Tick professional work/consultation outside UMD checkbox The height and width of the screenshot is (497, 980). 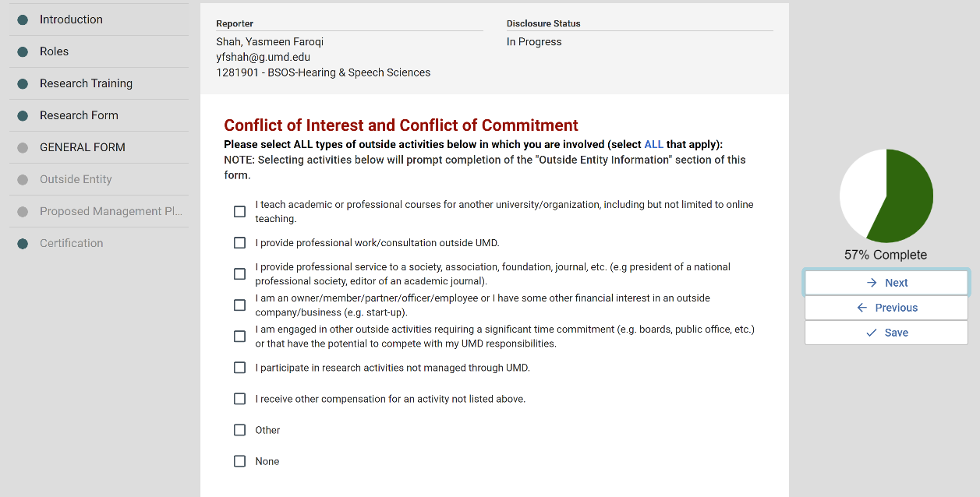pyautogui.click(x=239, y=243)
